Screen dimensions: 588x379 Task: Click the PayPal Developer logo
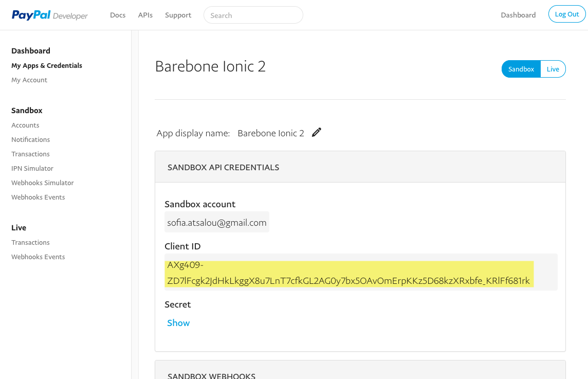click(49, 15)
